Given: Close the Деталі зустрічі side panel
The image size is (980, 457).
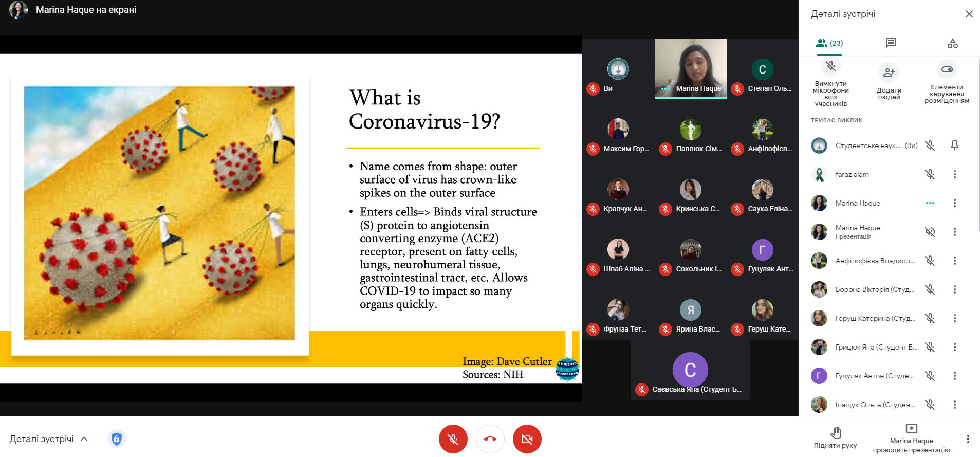Looking at the screenshot, I should (x=969, y=14).
